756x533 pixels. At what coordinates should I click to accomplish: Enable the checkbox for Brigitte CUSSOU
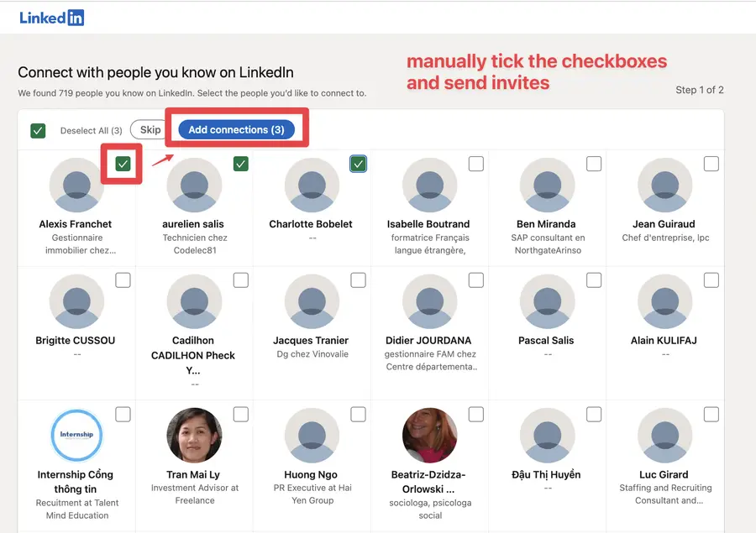123,280
